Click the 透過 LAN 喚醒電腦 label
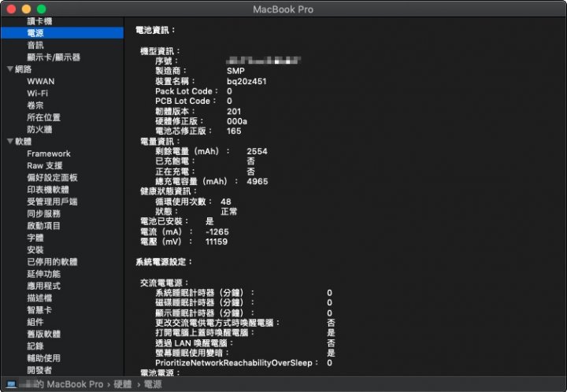 (195, 343)
